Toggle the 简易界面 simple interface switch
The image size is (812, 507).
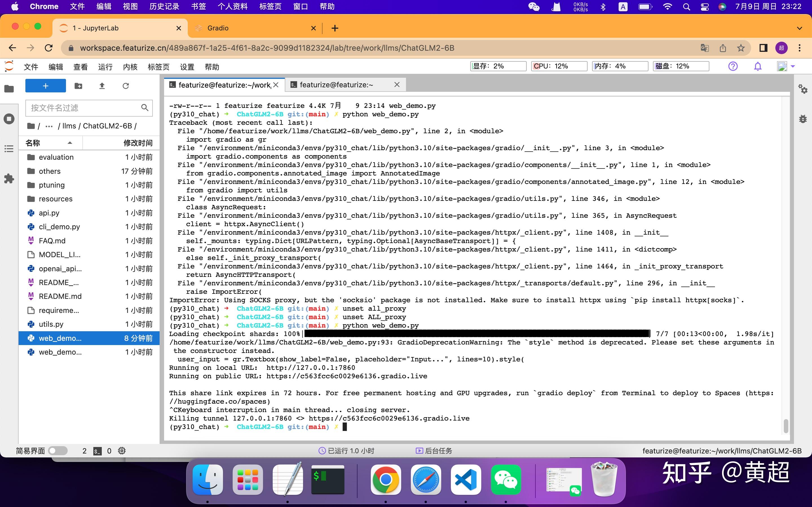click(x=58, y=451)
